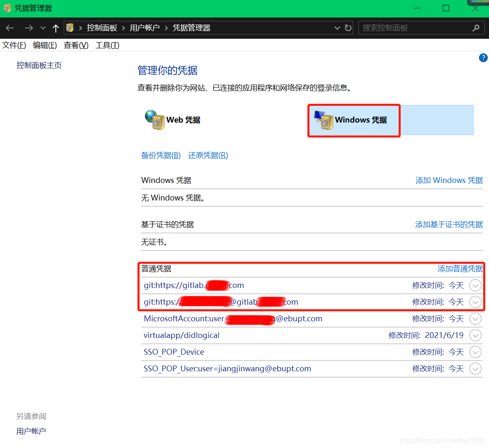The height and width of the screenshot is (448, 489).
Task: Expand the SSO_POP_User credential chevron
Action: 475,369
